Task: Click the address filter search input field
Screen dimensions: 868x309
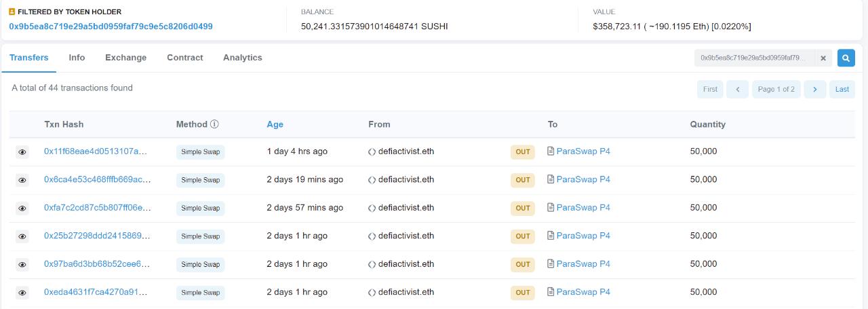Action: coord(754,58)
